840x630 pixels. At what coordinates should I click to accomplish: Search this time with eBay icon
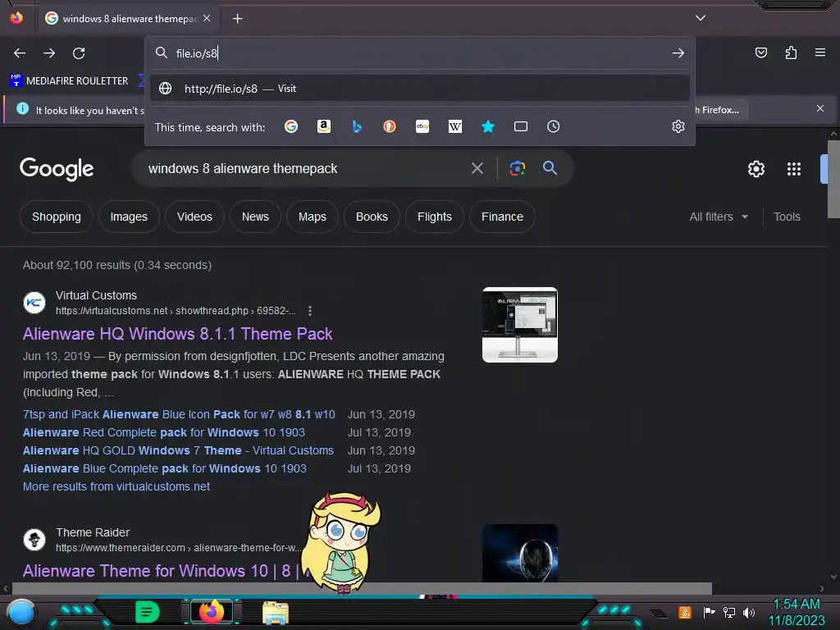(x=422, y=126)
